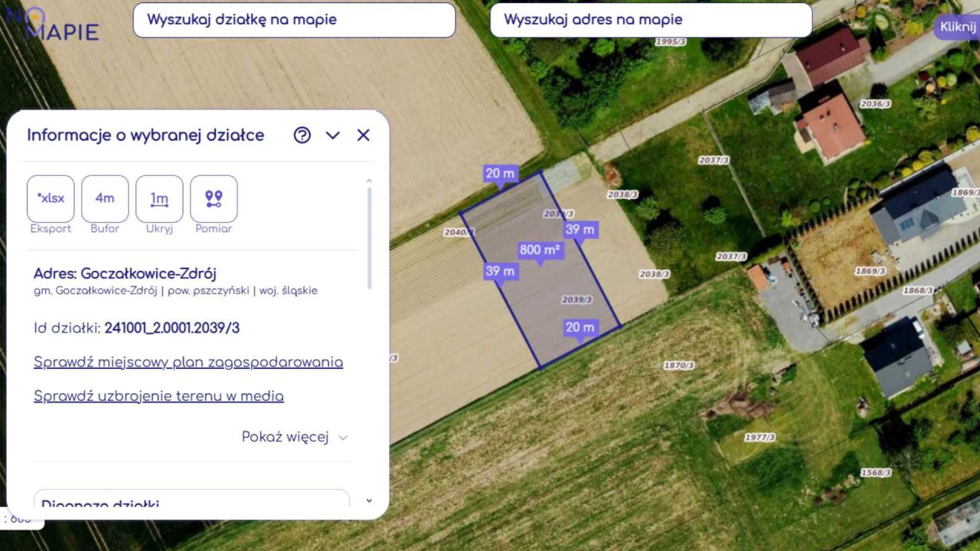Click the Kliknij button
Screen dimensions: 980x551
[x=958, y=27]
